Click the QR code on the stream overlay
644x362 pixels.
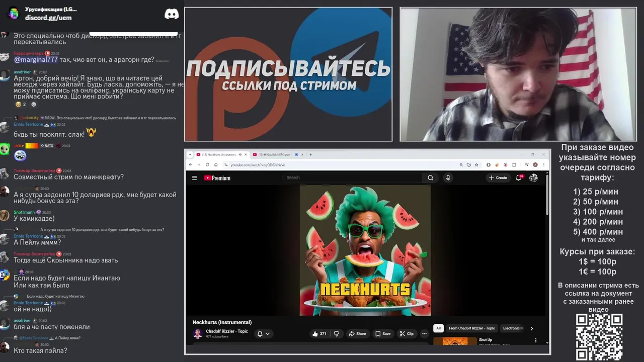click(599, 337)
